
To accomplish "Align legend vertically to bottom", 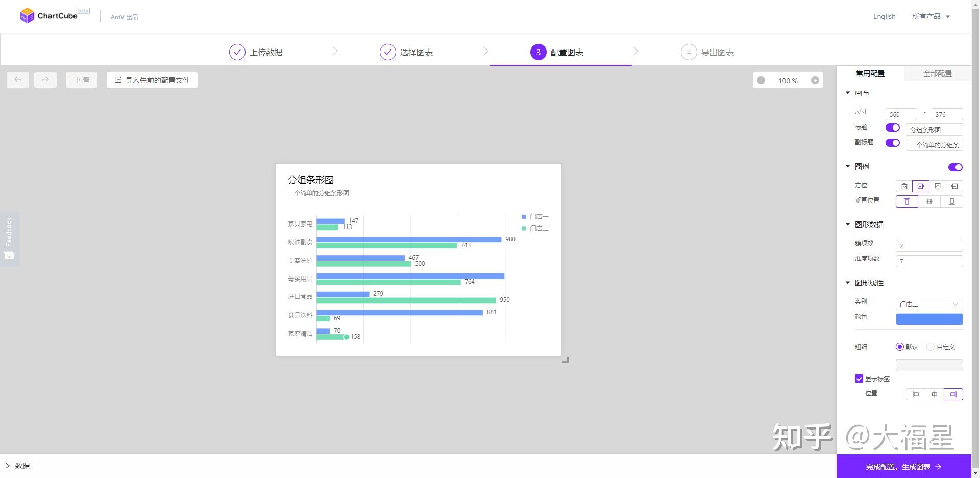I will 951,202.
